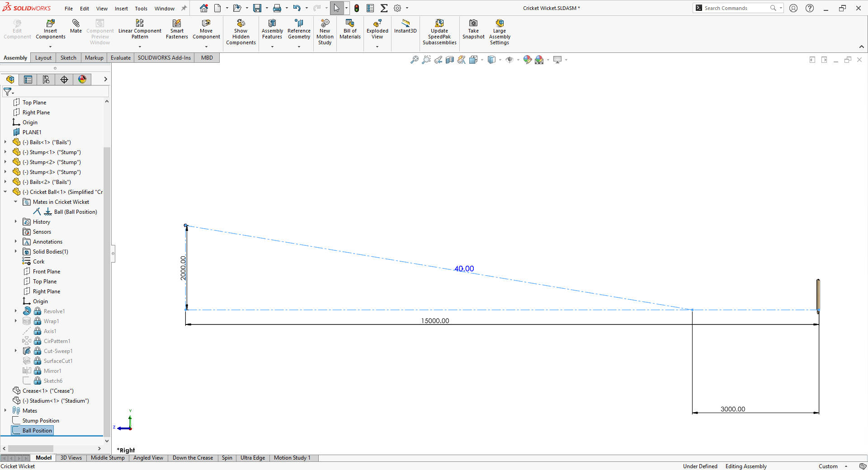Toggle Instant3D on the ribbon
Viewport: 868px width, 470px height.
(x=405, y=28)
